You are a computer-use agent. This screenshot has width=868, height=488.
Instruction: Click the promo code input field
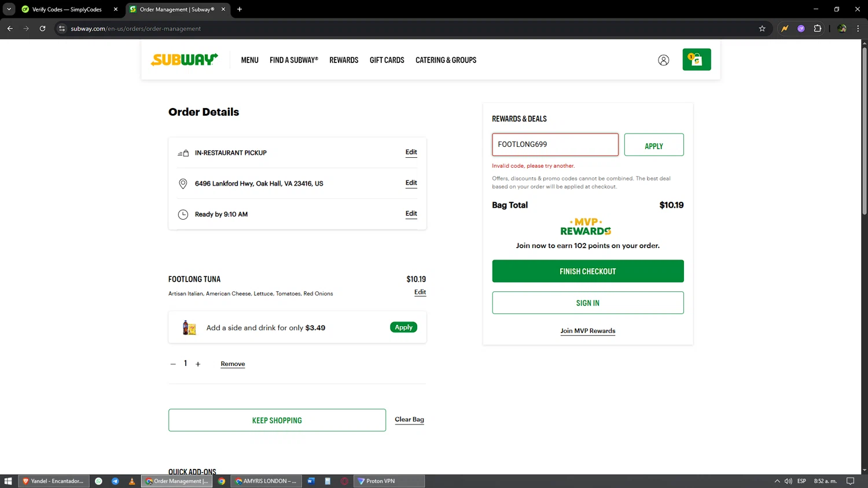click(555, 145)
